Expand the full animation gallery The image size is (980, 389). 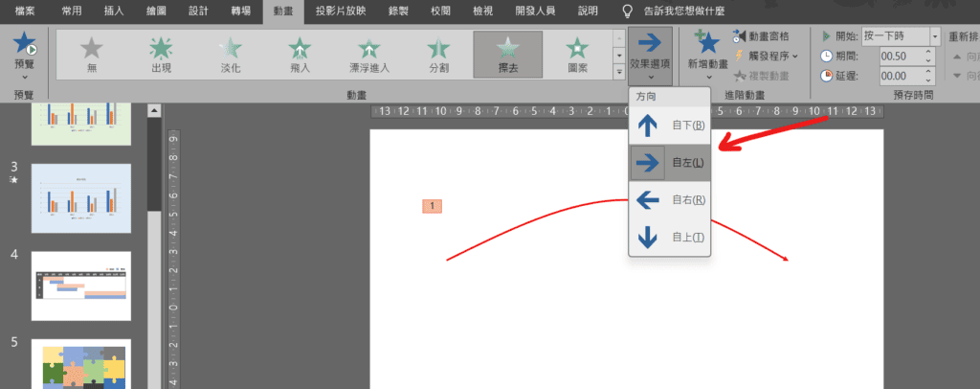(x=619, y=72)
